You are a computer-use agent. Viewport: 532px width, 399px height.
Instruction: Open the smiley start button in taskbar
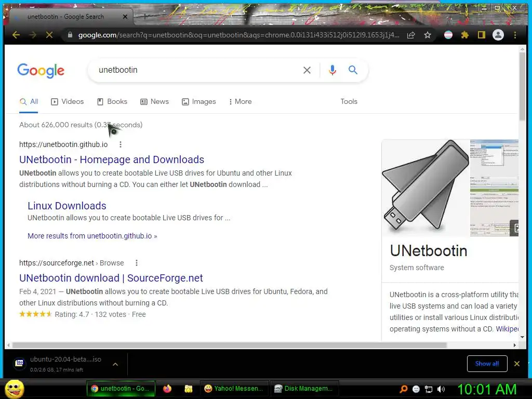[14, 389]
